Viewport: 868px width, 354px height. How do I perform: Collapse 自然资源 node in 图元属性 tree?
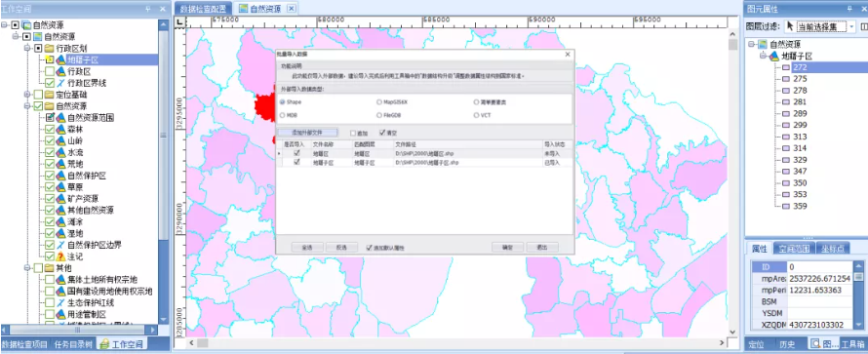[x=751, y=44]
